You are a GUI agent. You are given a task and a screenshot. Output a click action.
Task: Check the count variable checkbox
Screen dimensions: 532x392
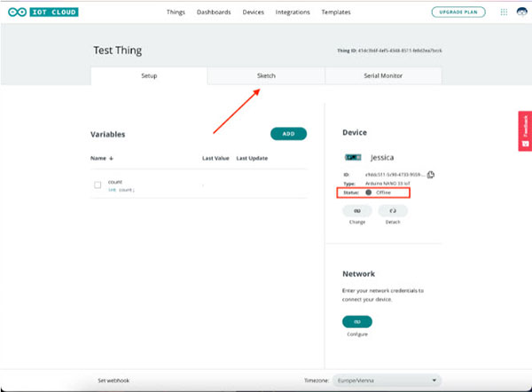tap(98, 184)
